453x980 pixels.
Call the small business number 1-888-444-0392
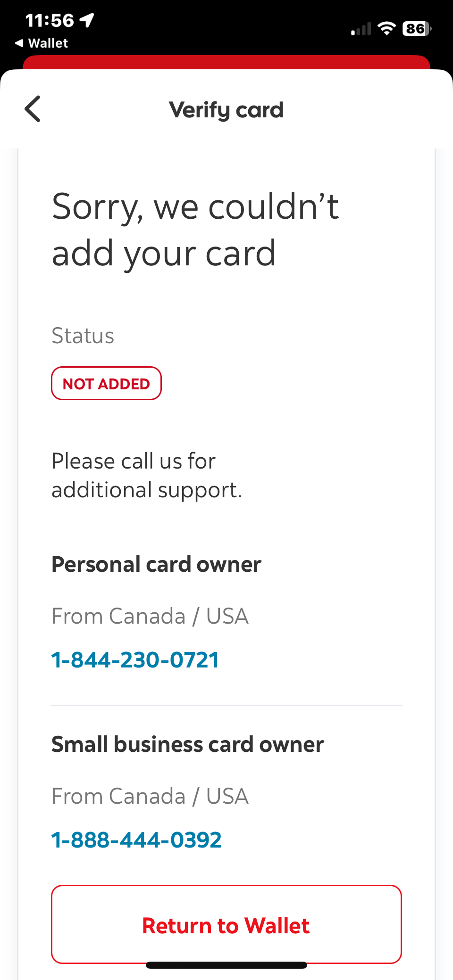pos(136,840)
